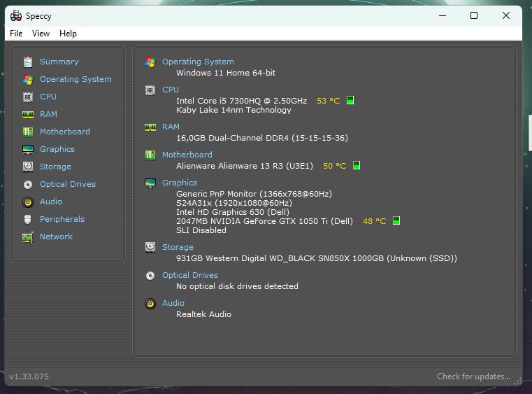
Task: Click the green motherboard temperature indicator icon
Action: pyautogui.click(x=357, y=165)
